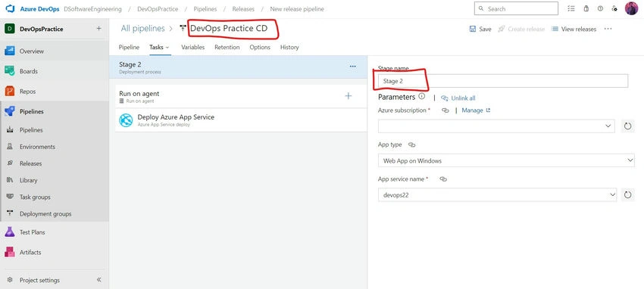This screenshot has width=644, height=289.
Task: Refresh the App service name list
Action: [627, 195]
